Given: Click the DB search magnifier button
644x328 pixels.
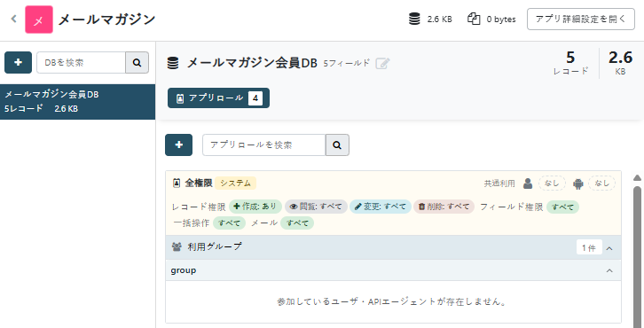Looking at the screenshot, I should click(137, 62).
